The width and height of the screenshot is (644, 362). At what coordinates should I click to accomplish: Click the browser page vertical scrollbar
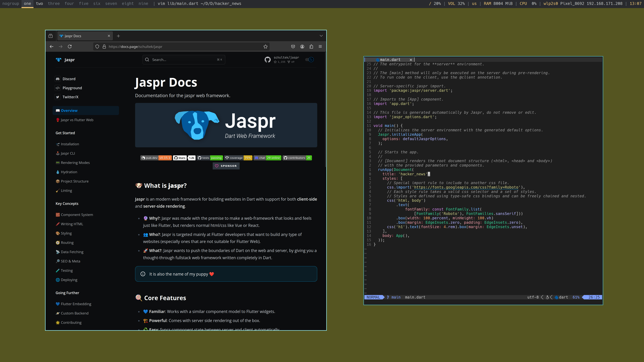[325, 110]
